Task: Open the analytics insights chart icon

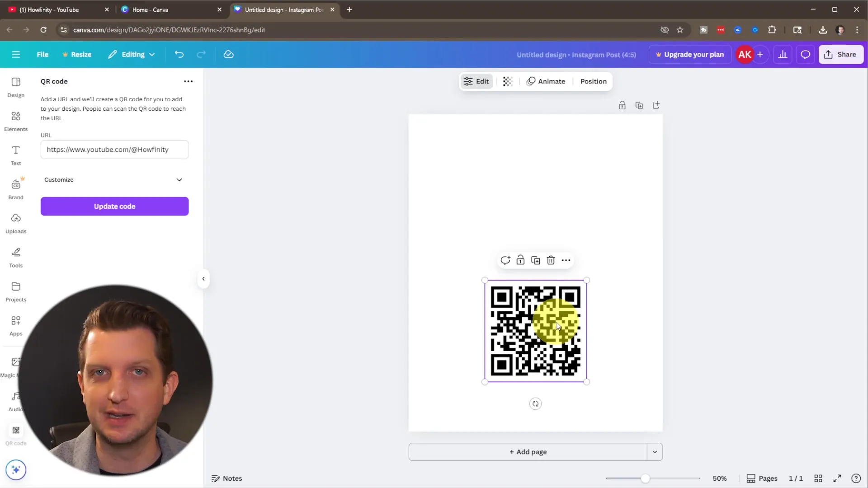Action: (x=783, y=54)
